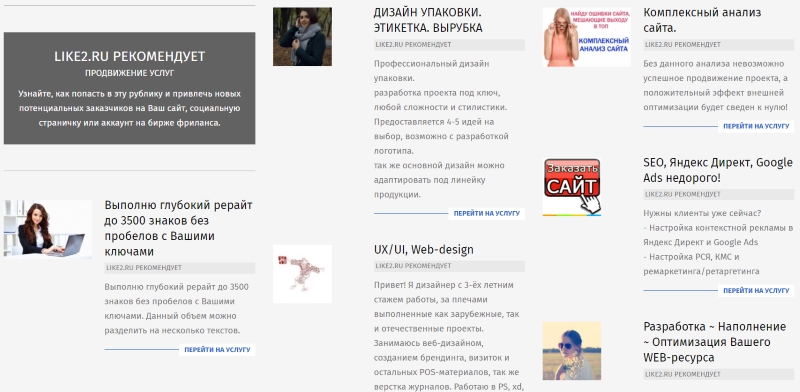Open 'Разработка ~ Наполнение ~ Оптимизация' title

(x=715, y=341)
